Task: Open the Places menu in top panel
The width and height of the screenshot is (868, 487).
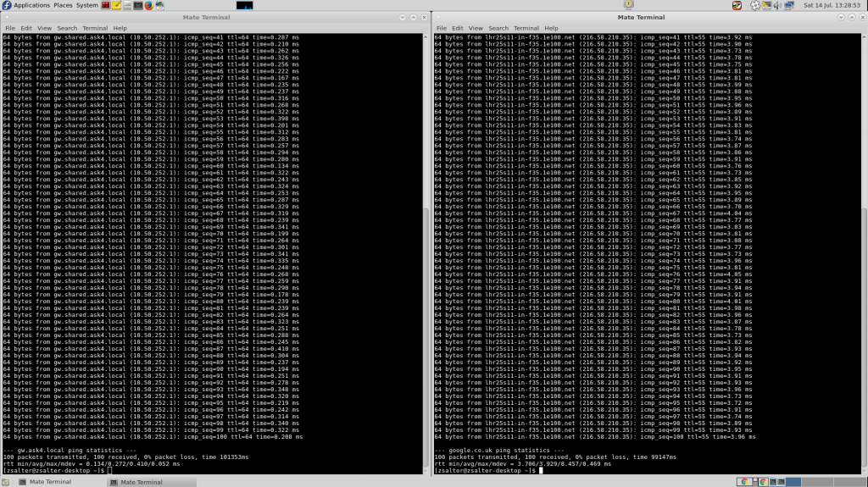Action: pos(63,5)
